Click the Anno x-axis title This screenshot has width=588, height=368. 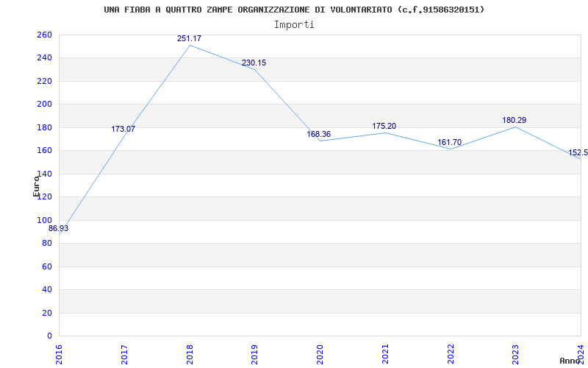tap(570, 361)
